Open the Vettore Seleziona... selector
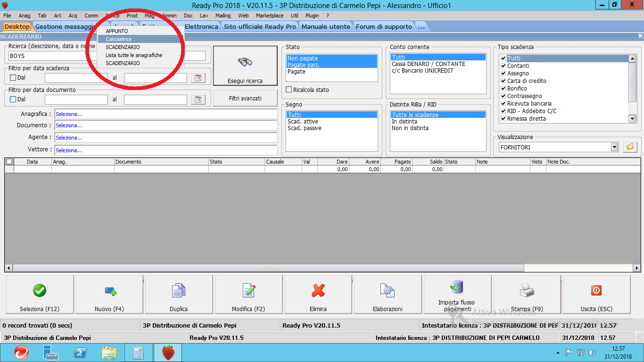 (x=165, y=150)
